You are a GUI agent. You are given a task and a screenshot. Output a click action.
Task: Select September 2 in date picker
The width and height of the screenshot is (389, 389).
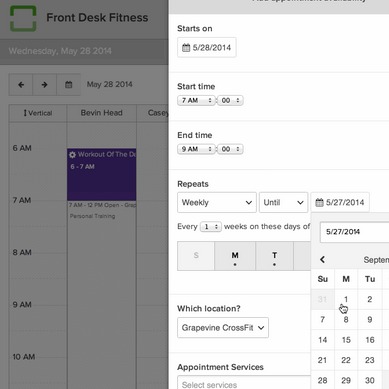point(370,299)
